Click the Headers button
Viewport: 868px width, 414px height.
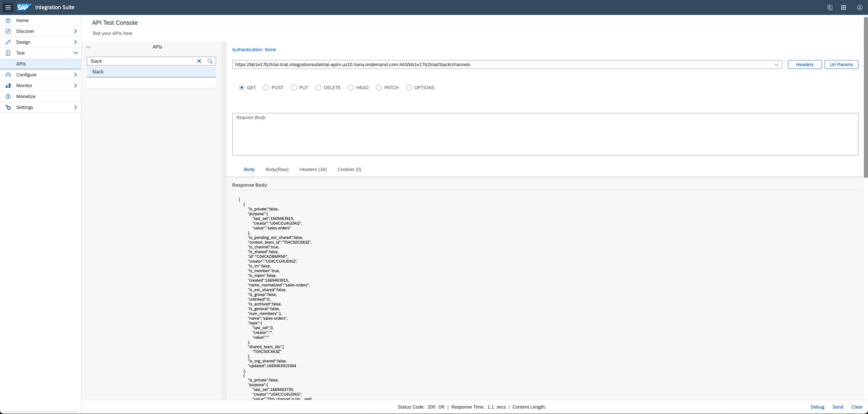[x=805, y=64]
